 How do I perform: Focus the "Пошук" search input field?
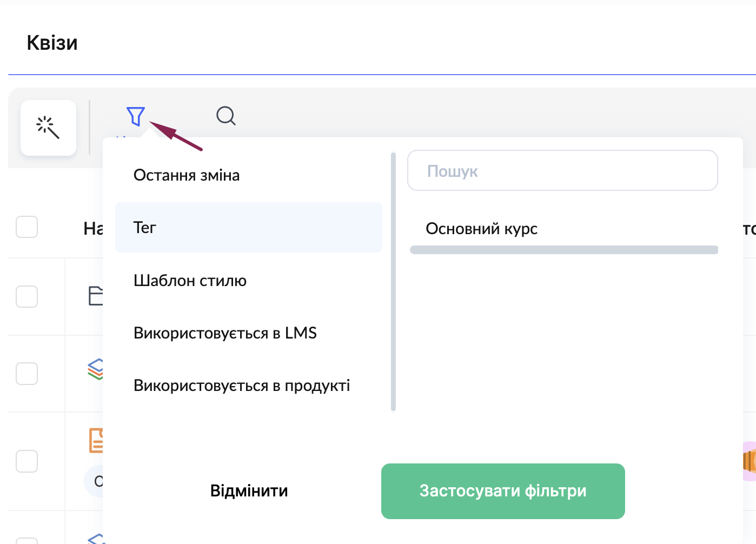(x=562, y=171)
